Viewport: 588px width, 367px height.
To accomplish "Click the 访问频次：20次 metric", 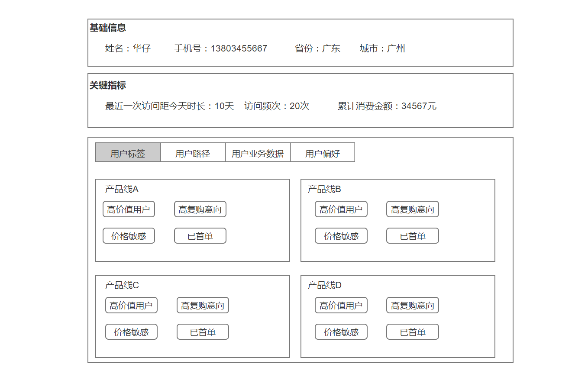I will coord(277,106).
